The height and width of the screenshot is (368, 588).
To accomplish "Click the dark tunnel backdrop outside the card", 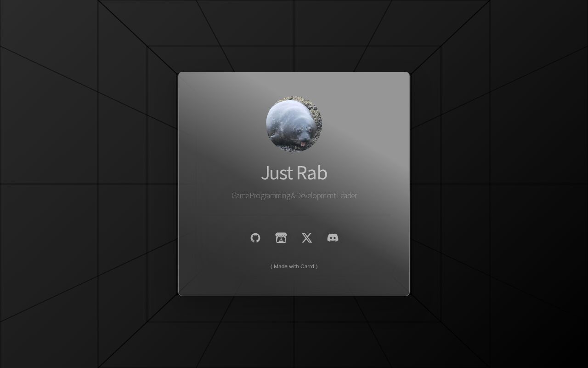I will tap(69, 184).
